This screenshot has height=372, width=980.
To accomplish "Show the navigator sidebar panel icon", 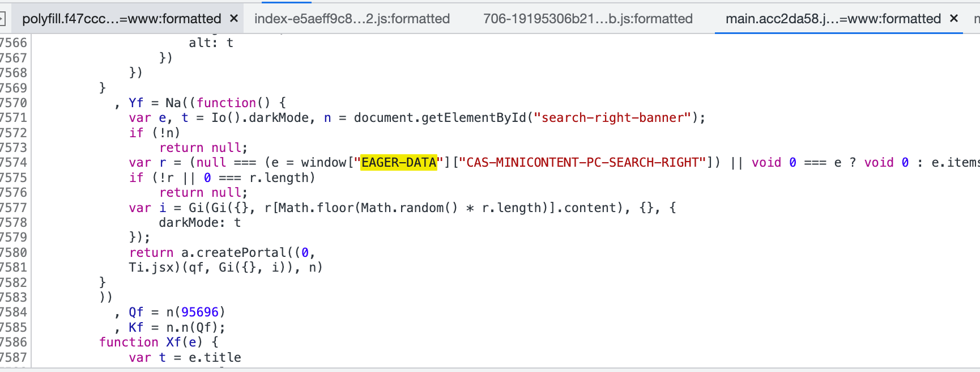I will pyautogui.click(x=2, y=19).
